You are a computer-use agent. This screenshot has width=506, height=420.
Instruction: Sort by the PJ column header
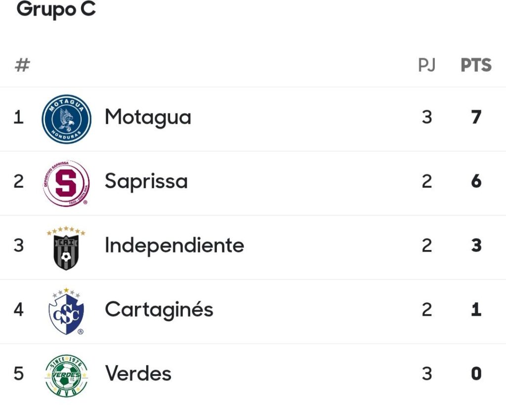point(427,65)
